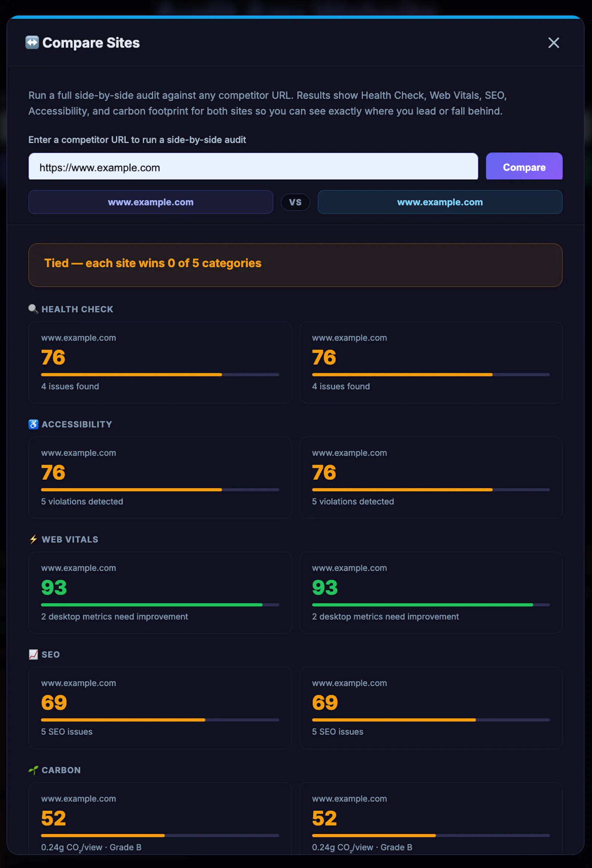Select the right blue www.example.com pill
Viewport: 592px width, 868px height.
tap(440, 202)
